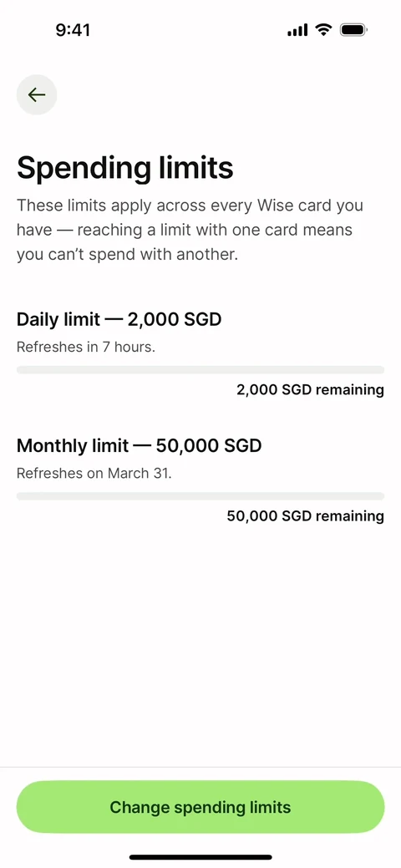This screenshot has width=401, height=868.
Task: Click the 2,000 SGD remaining text
Action: pyautogui.click(x=310, y=389)
